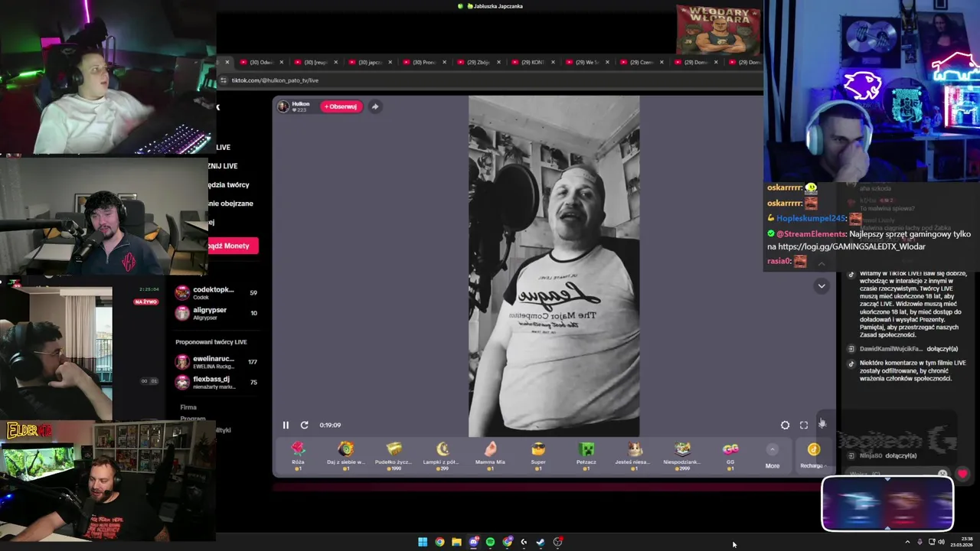
Task: Click the taskbar microphone tray icon
Action: tap(920, 542)
